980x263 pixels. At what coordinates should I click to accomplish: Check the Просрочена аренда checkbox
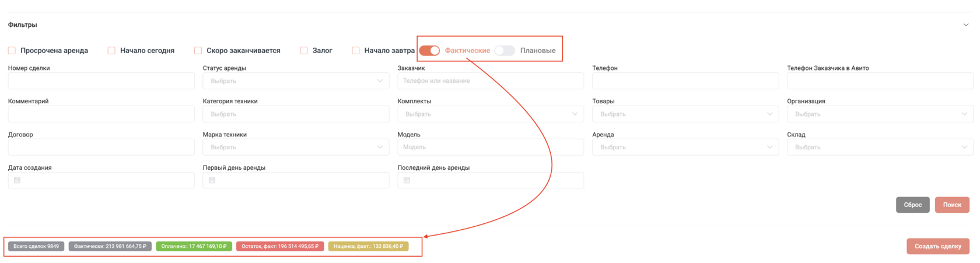point(12,51)
